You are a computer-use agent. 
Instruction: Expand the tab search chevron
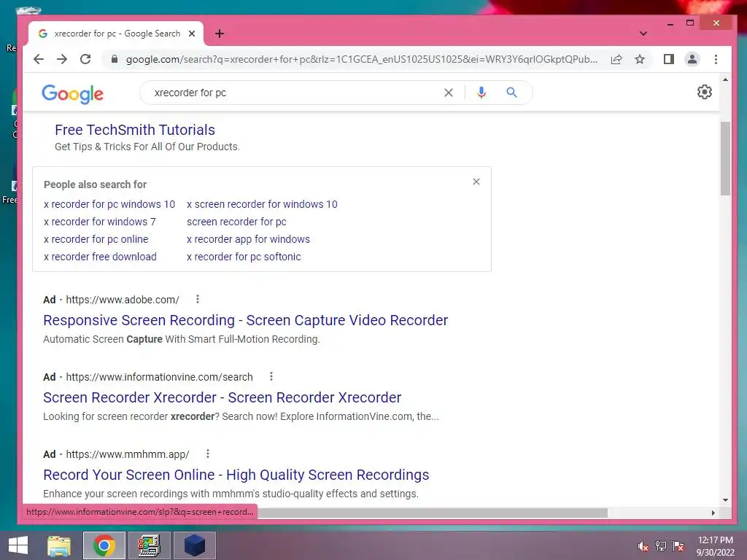[x=643, y=34]
